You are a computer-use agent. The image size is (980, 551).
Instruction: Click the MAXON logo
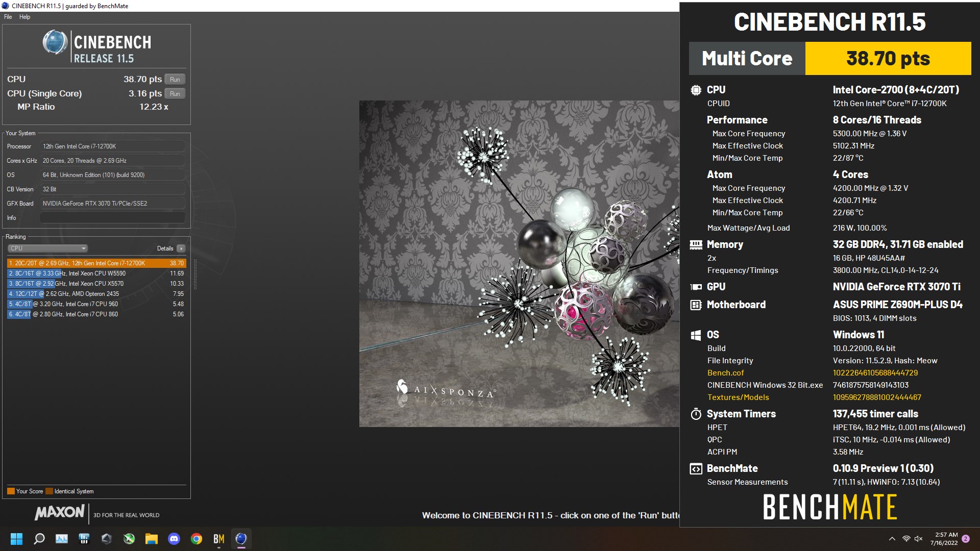tap(60, 512)
